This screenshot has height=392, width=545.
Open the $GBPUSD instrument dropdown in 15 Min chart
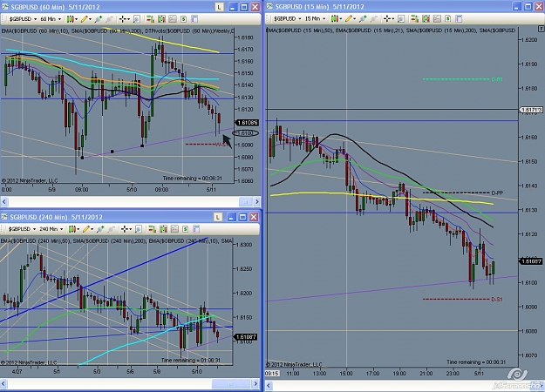(287, 18)
